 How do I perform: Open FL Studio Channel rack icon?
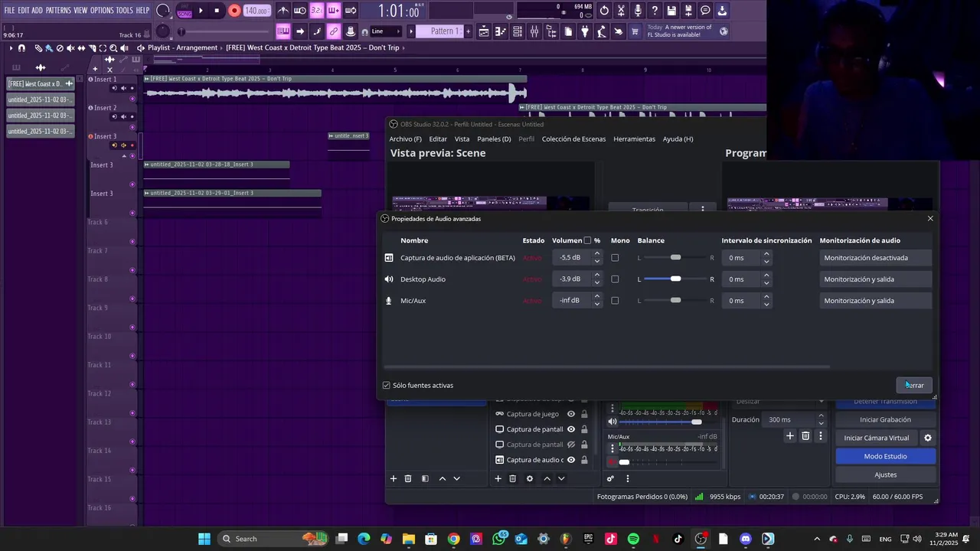(517, 31)
